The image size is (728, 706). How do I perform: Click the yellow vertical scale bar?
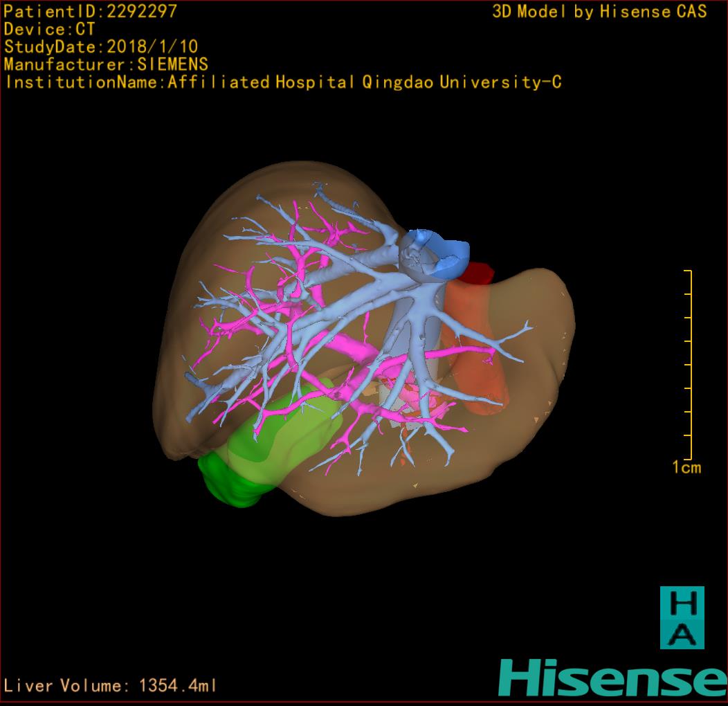pyautogui.click(x=690, y=364)
